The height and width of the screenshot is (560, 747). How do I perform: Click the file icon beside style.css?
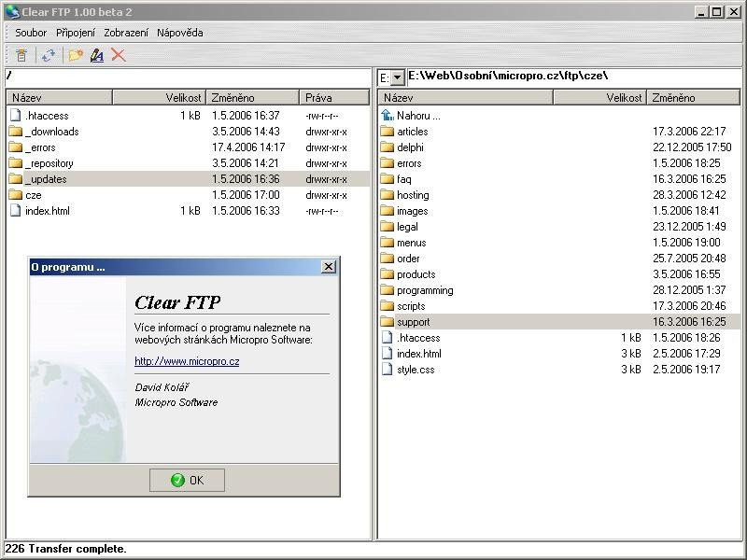point(388,370)
